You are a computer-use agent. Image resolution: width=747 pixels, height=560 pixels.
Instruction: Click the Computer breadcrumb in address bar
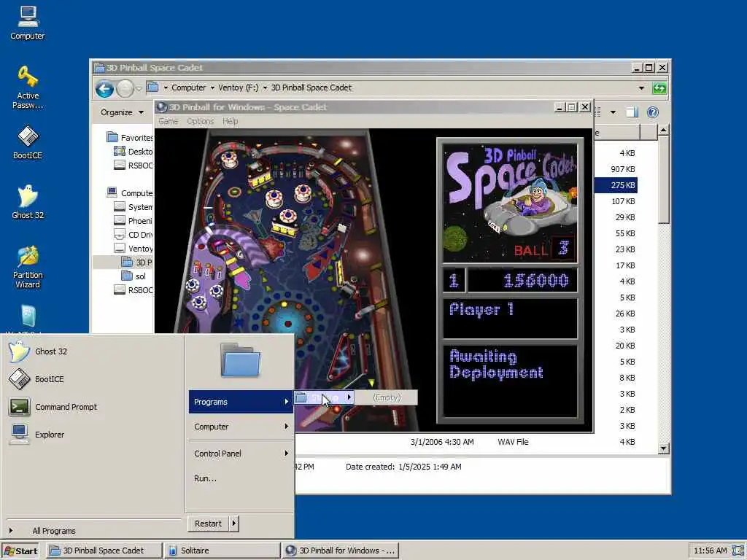189,87
